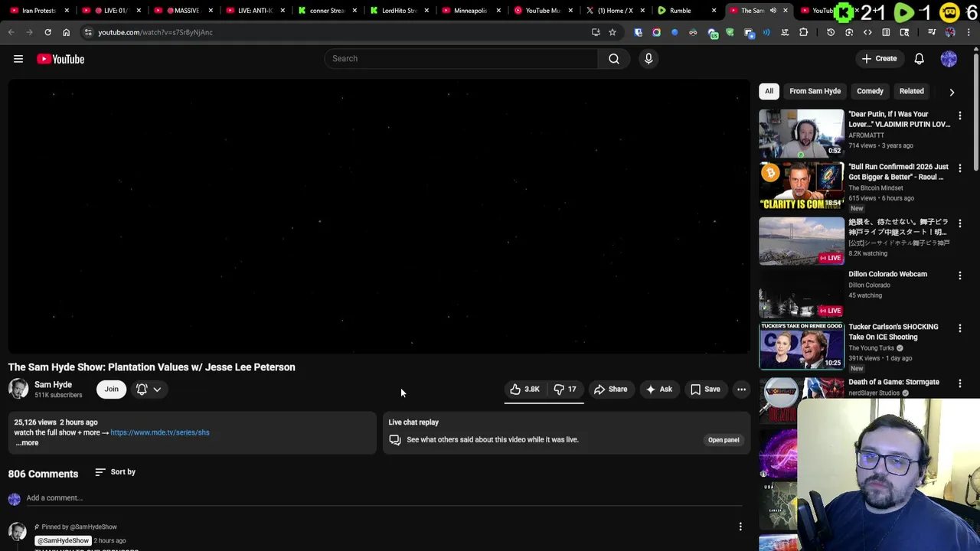Image resolution: width=980 pixels, height=551 pixels.
Task: Open Chrome three-dot menu
Action: (969, 32)
